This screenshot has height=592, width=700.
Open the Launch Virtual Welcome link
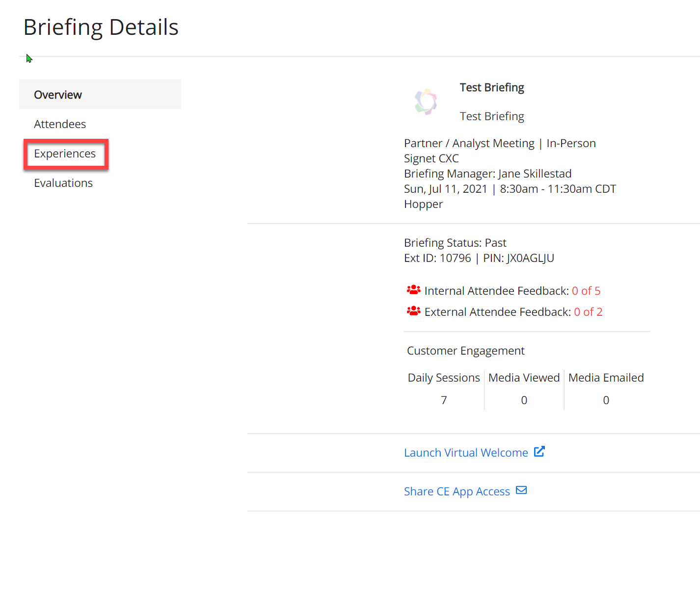coord(465,453)
